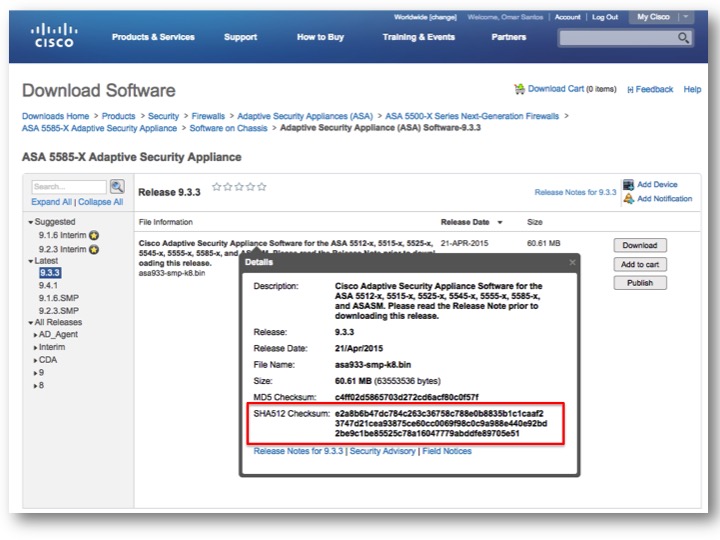720x540 pixels.
Task: Click Adaptive Security Appliances (ASA) breadcrumb
Action: 305,116
